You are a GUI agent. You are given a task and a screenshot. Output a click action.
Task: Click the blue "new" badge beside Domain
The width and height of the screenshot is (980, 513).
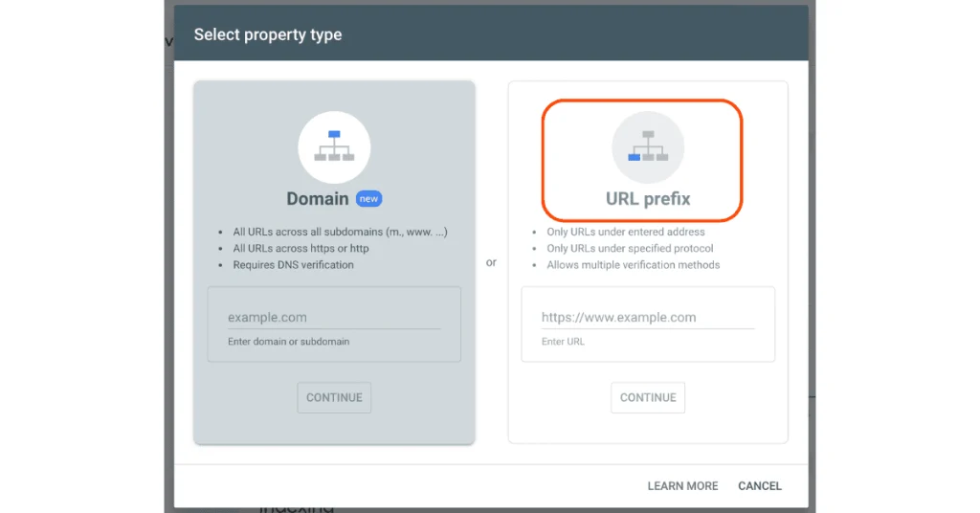point(368,199)
